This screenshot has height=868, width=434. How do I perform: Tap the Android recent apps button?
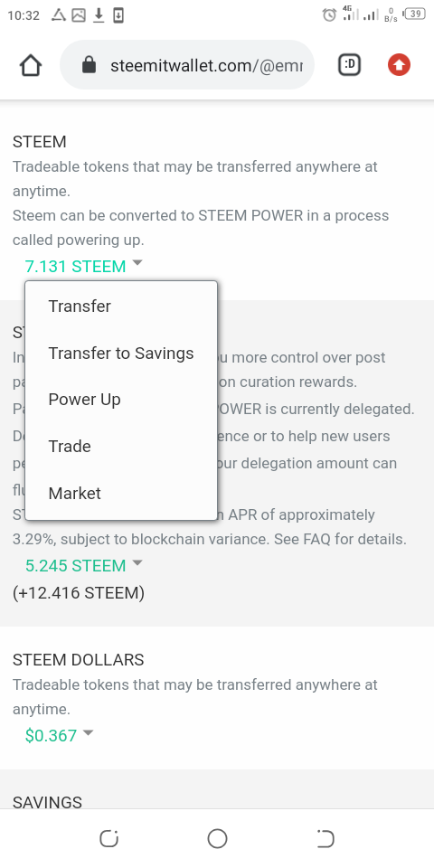(x=109, y=839)
